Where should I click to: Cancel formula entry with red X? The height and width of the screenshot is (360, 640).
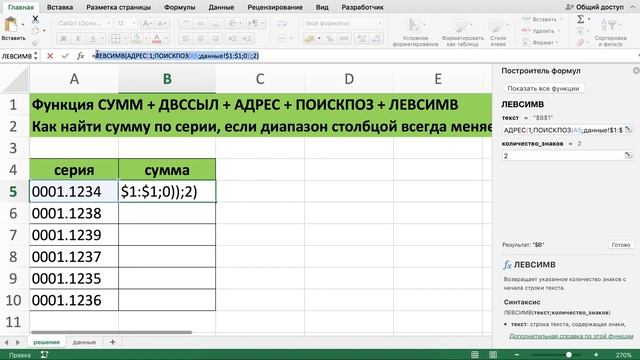[x=50, y=56]
